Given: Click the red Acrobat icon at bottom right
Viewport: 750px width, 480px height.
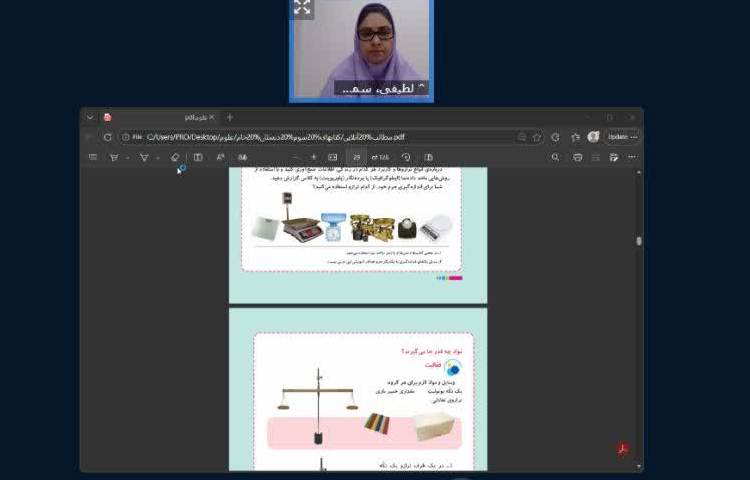Looking at the screenshot, I should [623, 449].
